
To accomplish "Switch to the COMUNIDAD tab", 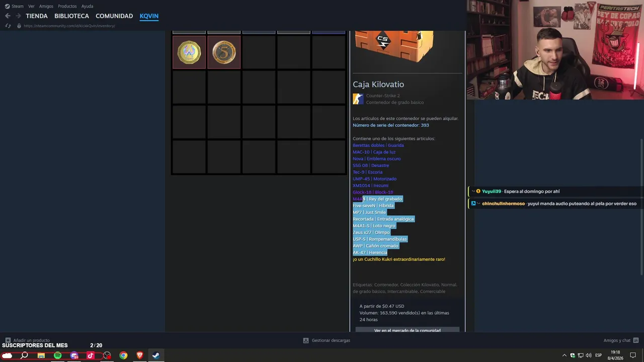I will click(114, 16).
